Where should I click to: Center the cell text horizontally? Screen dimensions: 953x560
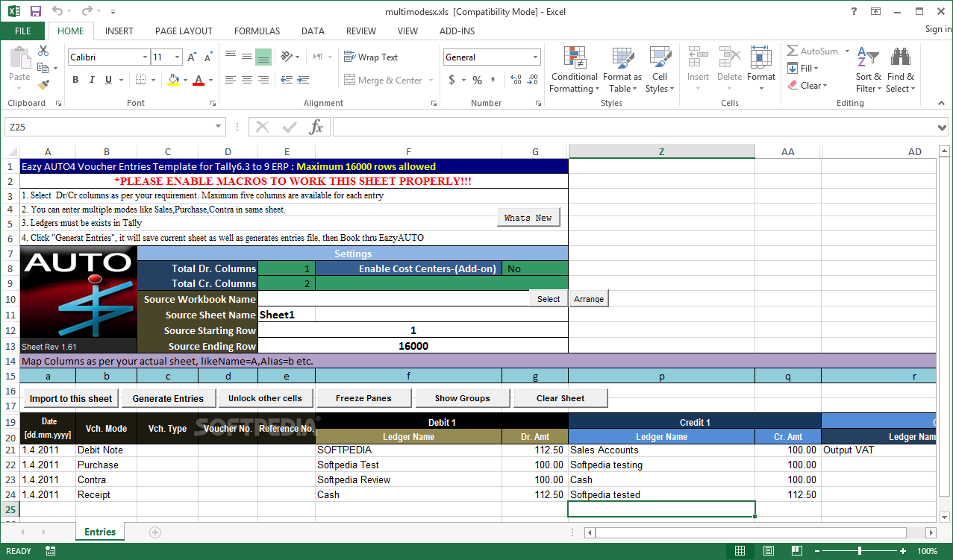[246, 80]
